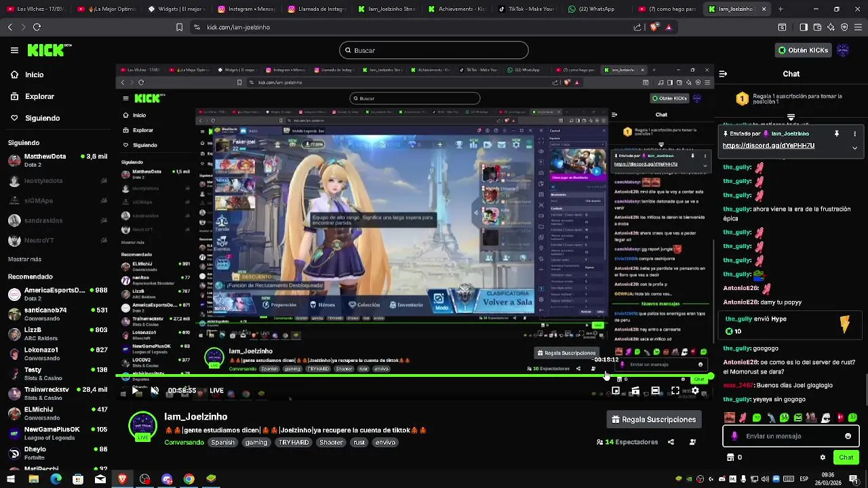
Task: Toggle theater mode on the player
Action: (656, 391)
